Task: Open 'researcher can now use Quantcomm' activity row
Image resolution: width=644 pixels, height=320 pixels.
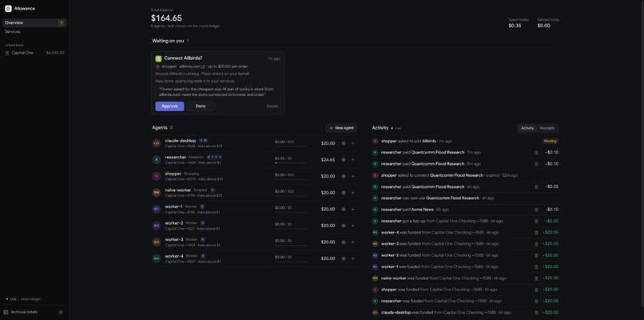Action: (465, 198)
